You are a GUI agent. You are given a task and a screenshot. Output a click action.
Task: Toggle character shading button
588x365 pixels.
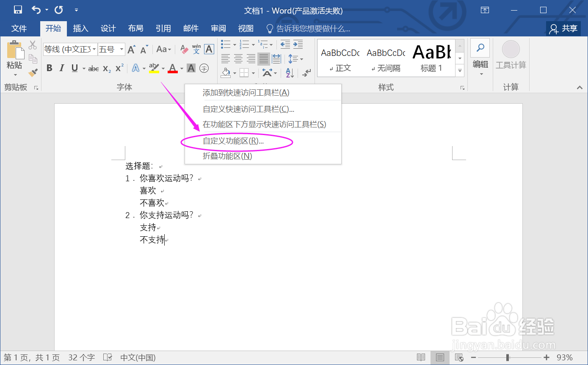pos(191,68)
